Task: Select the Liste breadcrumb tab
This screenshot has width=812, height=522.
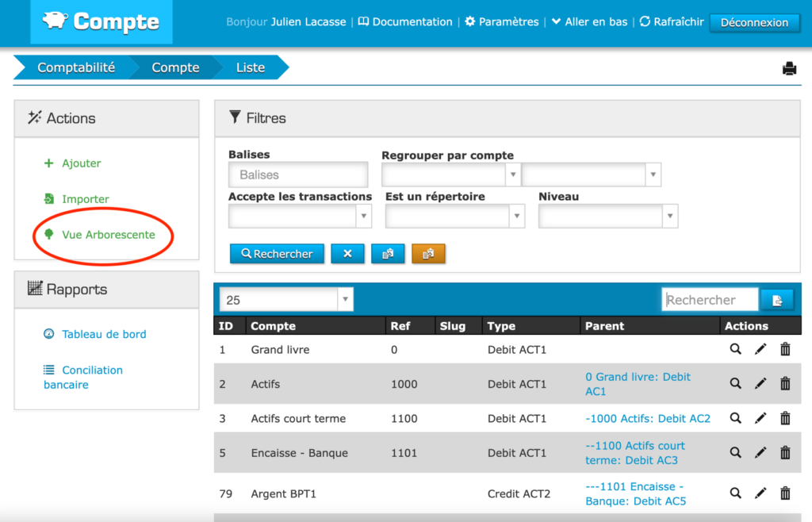Action: 250,67
